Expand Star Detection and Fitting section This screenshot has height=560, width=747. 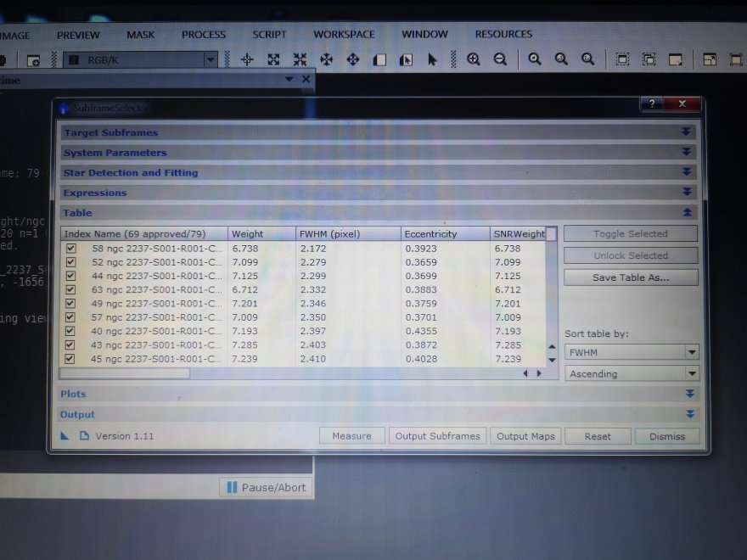tap(687, 172)
